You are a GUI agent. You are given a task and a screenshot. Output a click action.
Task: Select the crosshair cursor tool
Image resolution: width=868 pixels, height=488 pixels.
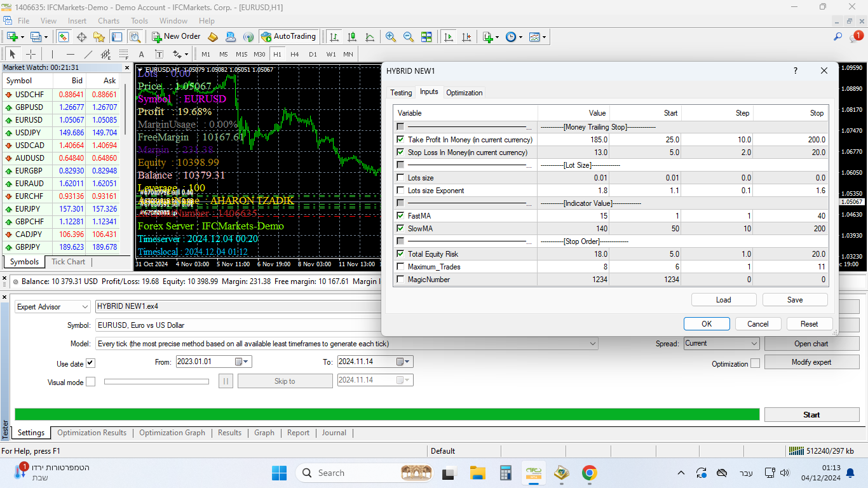click(x=31, y=54)
